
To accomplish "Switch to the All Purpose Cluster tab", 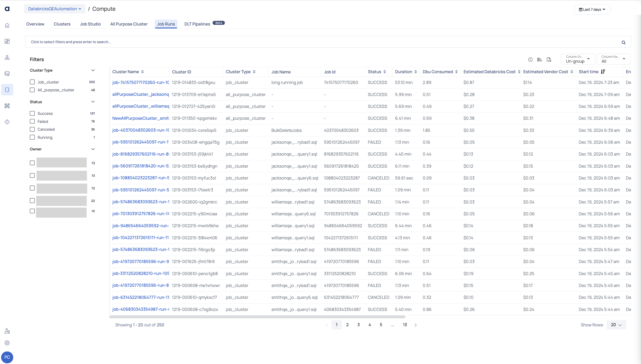I will (129, 24).
